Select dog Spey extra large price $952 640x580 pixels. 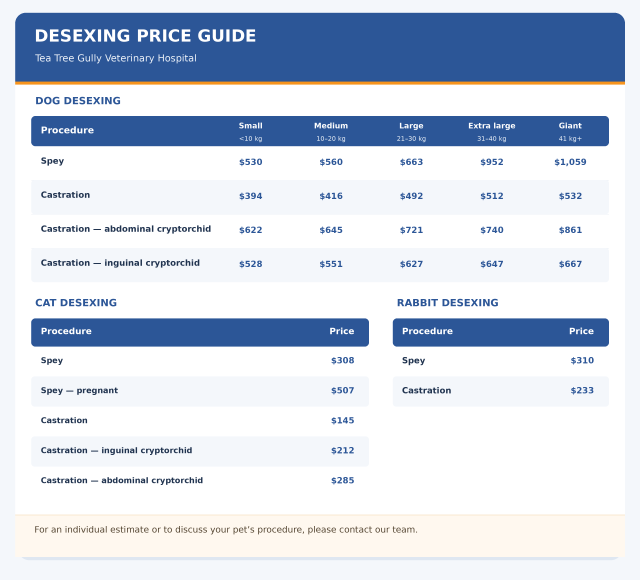coord(491,162)
